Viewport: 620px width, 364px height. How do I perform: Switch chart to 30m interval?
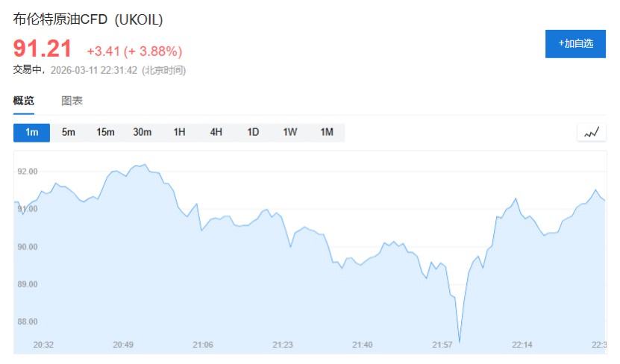pos(143,133)
